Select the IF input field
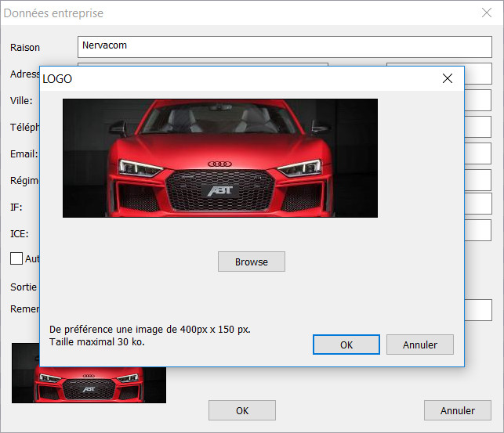 tap(478, 204)
